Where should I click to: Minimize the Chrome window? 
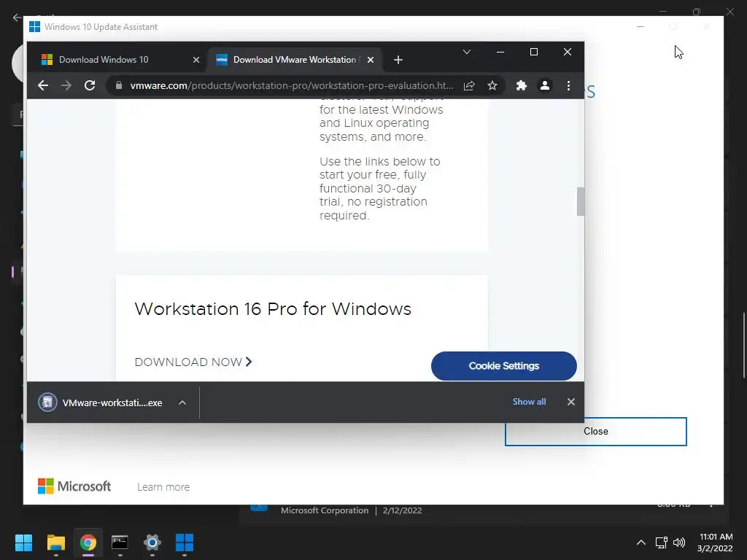[x=500, y=52]
